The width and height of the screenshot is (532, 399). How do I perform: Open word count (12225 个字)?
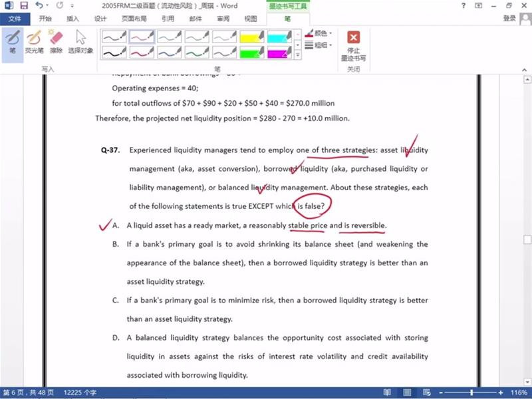(80, 392)
